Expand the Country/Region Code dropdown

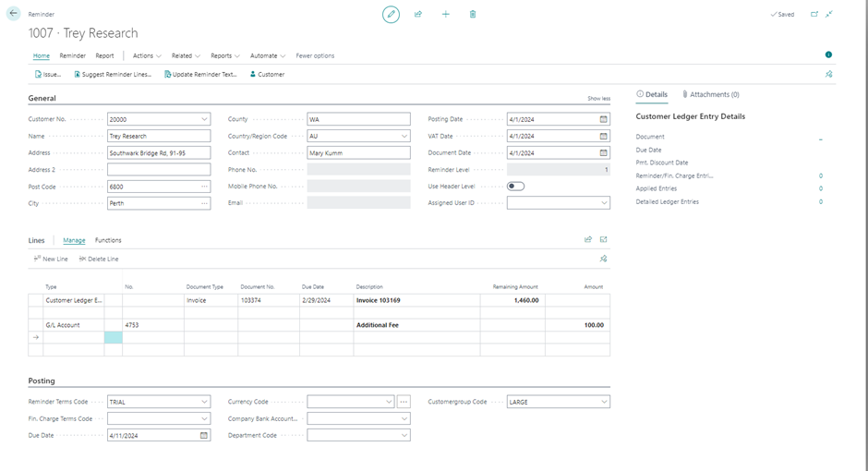coord(404,136)
